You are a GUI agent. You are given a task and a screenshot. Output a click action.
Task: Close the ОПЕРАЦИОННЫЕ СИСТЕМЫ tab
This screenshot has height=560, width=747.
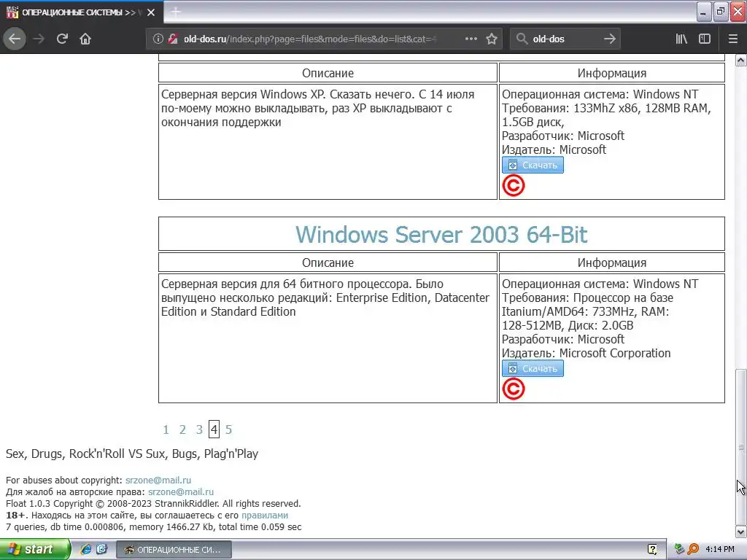click(x=151, y=12)
